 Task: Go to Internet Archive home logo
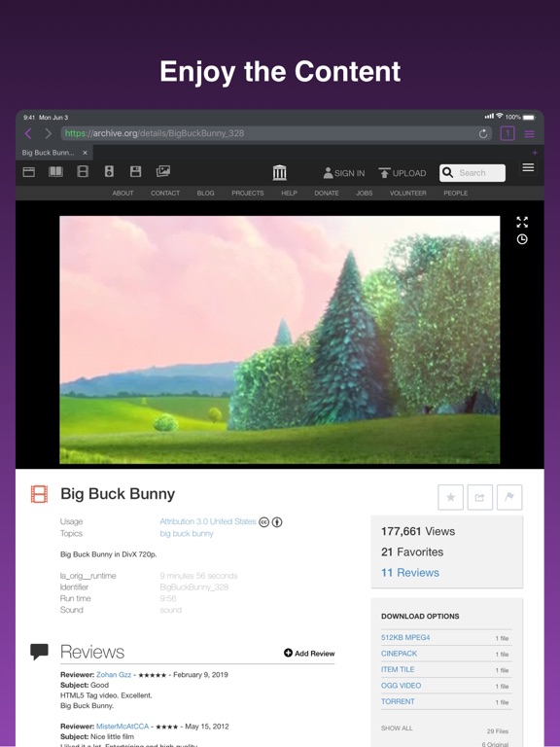[280, 172]
